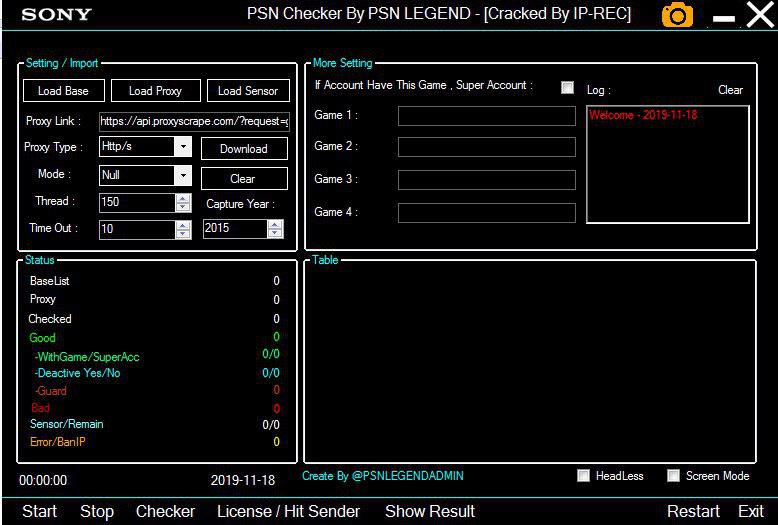Click the Load Base button
The height and width of the screenshot is (525, 778).
coord(64,91)
